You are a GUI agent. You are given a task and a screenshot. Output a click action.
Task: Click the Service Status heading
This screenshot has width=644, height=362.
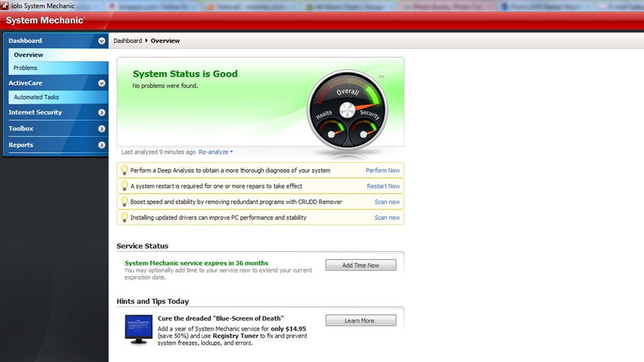pyautogui.click(x=143, y=246)
